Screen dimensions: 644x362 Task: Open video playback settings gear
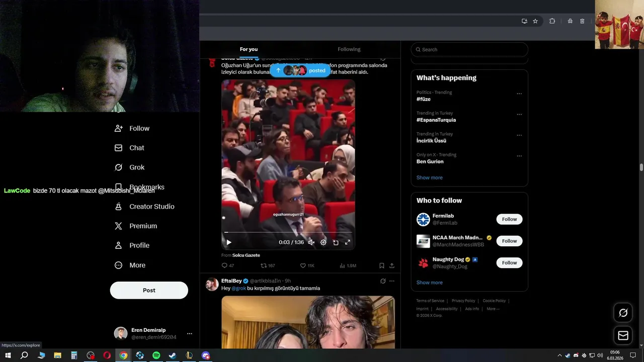[324, 242]
